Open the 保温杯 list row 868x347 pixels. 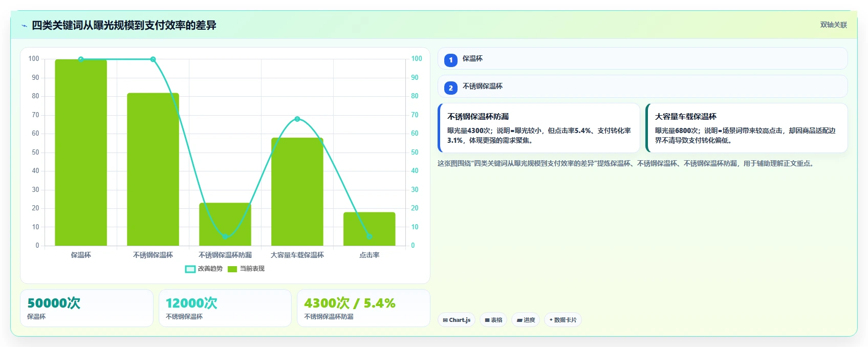point(642,58)
